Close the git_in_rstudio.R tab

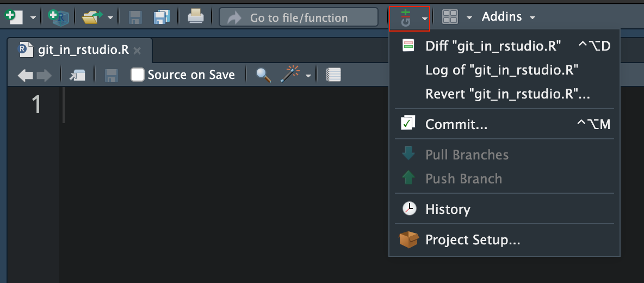137,51
